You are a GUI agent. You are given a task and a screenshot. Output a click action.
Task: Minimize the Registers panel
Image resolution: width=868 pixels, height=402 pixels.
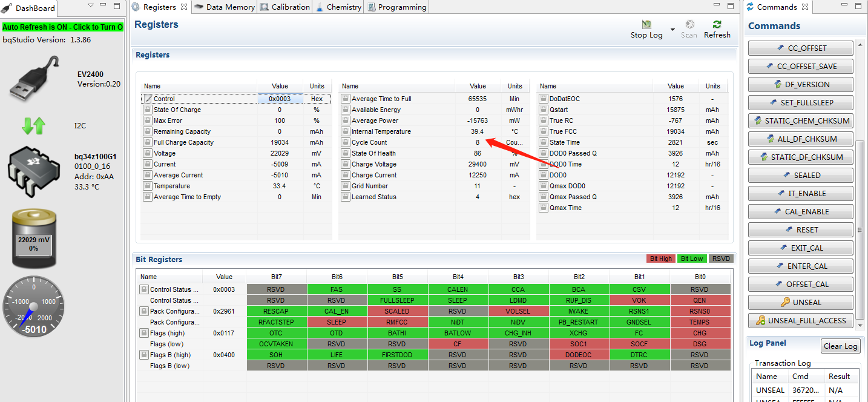[716, 6]
